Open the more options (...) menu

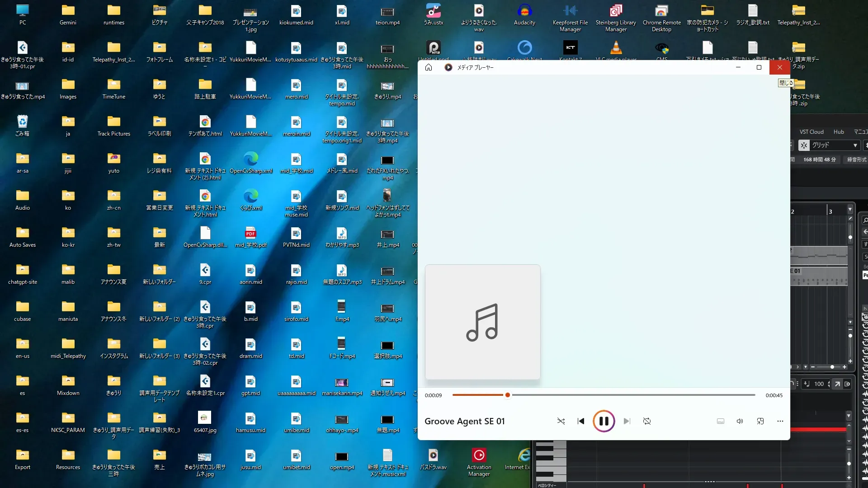780,421
